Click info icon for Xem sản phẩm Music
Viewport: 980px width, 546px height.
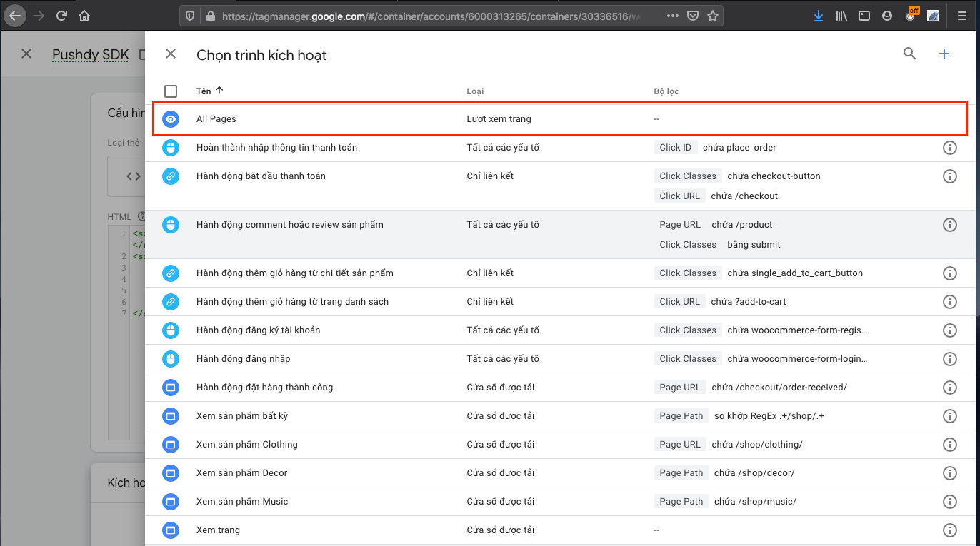pyautogui.click(x=949, y=502)
